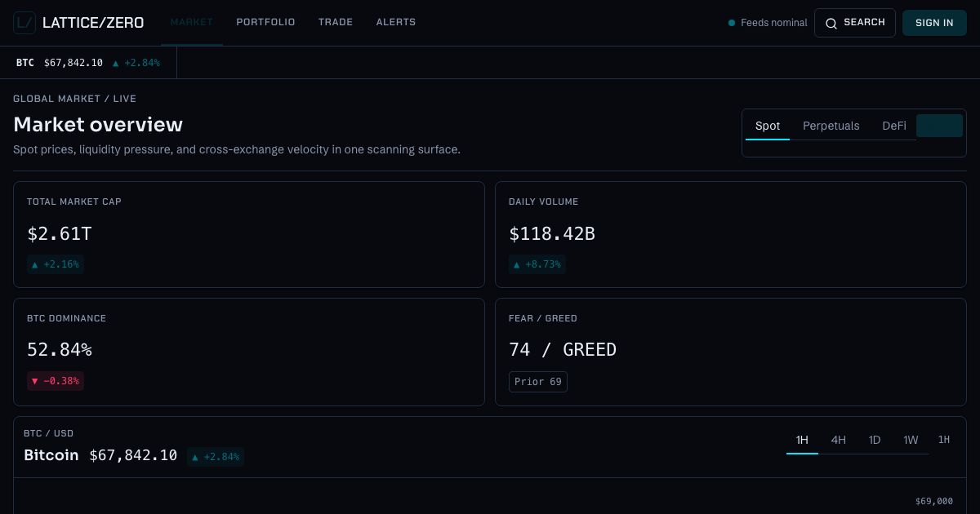Image resolution: width=980 pixels, height=514 pixels.
Task: Click the BTC DOMINANCE card label
Action: pos(67,318)
